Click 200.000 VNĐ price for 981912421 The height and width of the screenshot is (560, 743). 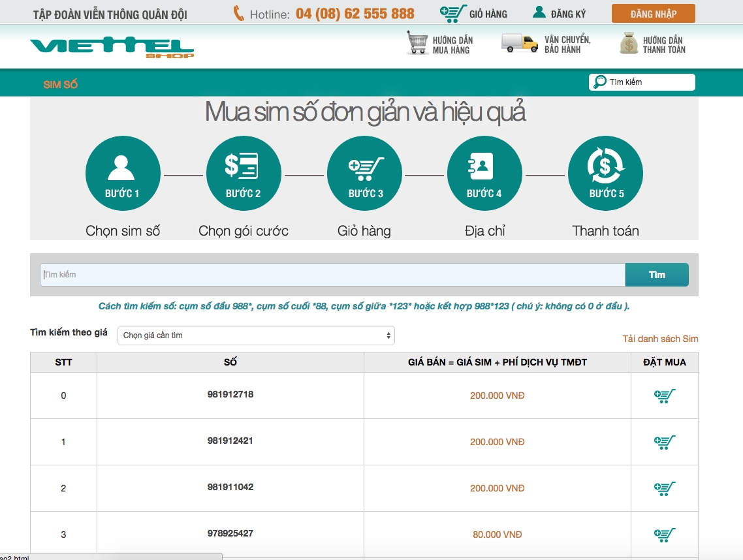point(497,442)
